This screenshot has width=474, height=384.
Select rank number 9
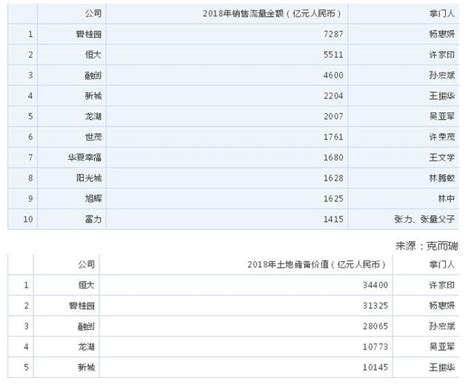[30, 199]
